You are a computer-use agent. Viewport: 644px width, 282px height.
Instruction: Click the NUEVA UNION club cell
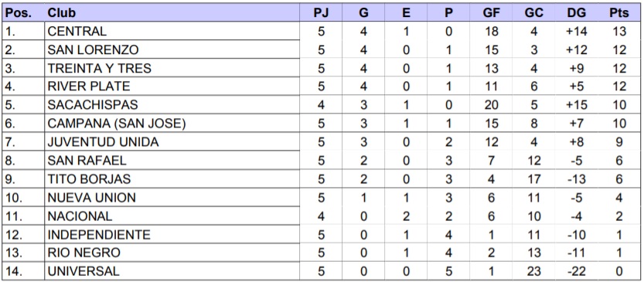172,198
